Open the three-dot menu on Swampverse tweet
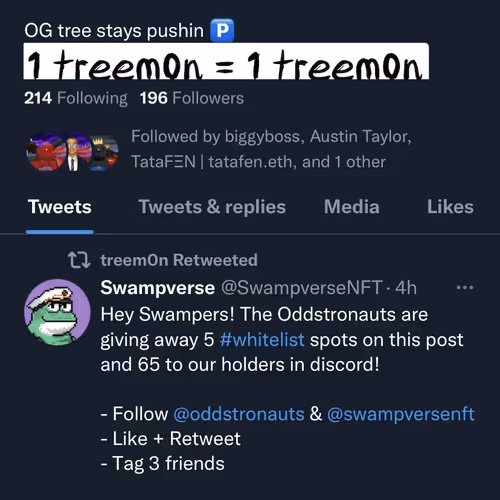Viewport: 500px width, 500px height. point(465,287)
